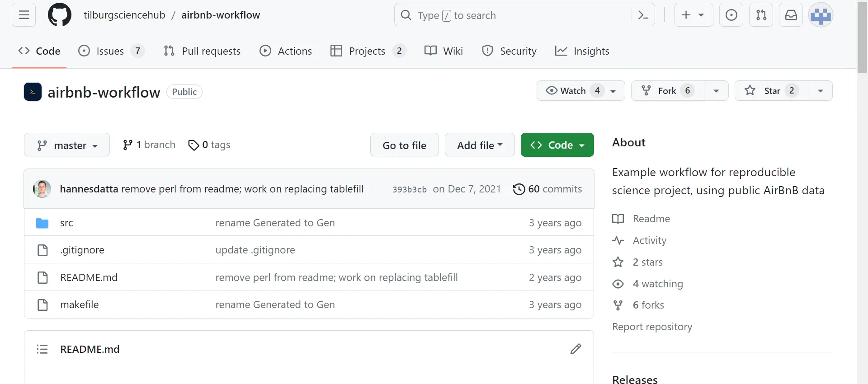The image size is (868, 384).
Task: Click the Go to file button
Action: [404, 145]
